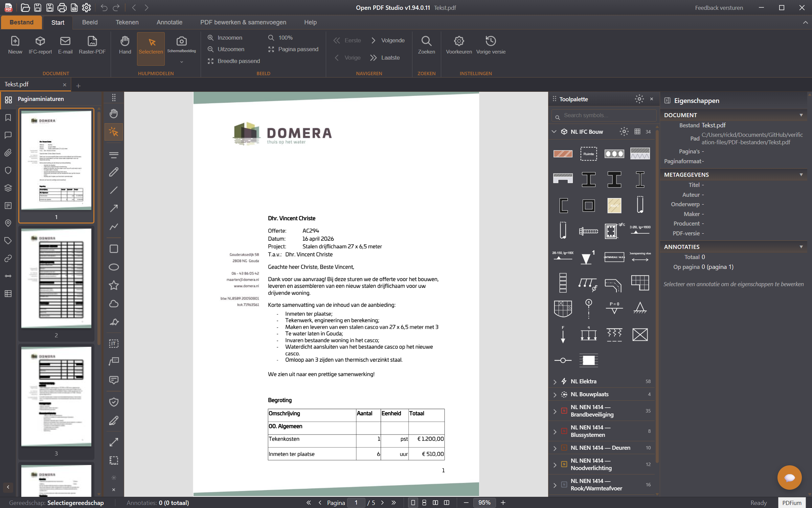The width and height of the screenshot is (812, 508).
Task: Switch to continuous page view mode
Action: (x=424, y=503)
